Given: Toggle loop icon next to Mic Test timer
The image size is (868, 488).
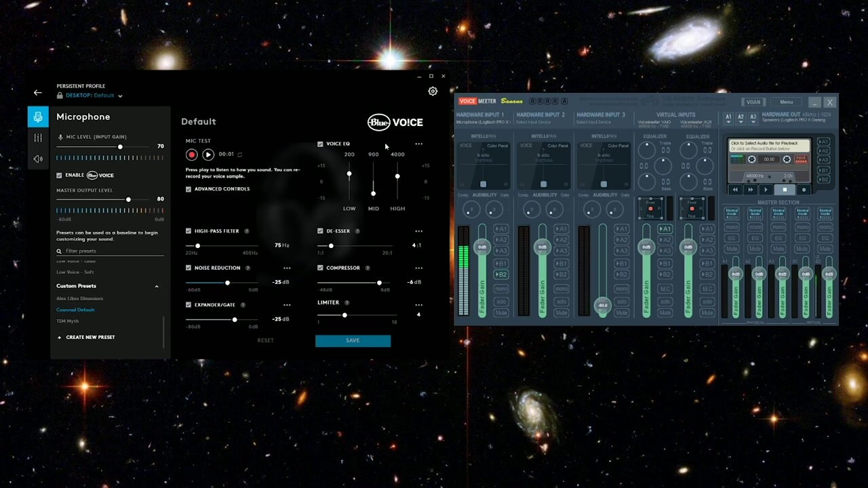Looking at the screenshot, I should click(x=240, y=155).
